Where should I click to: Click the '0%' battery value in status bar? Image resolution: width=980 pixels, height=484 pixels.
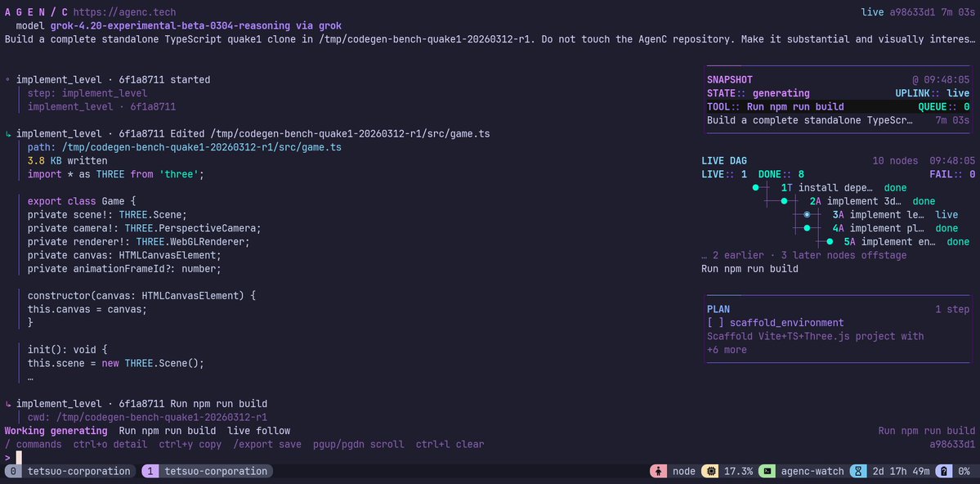pyautogui.click(x=964, y=472)
